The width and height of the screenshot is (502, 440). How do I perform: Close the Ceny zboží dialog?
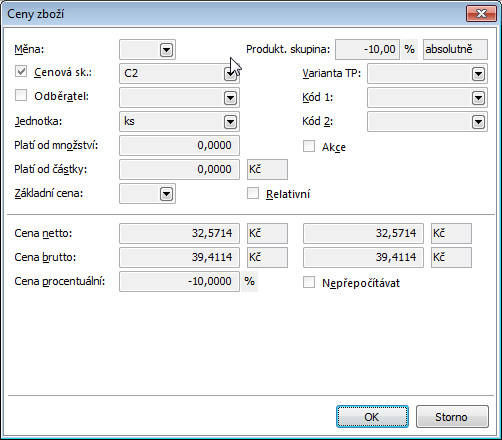(481, 14)
